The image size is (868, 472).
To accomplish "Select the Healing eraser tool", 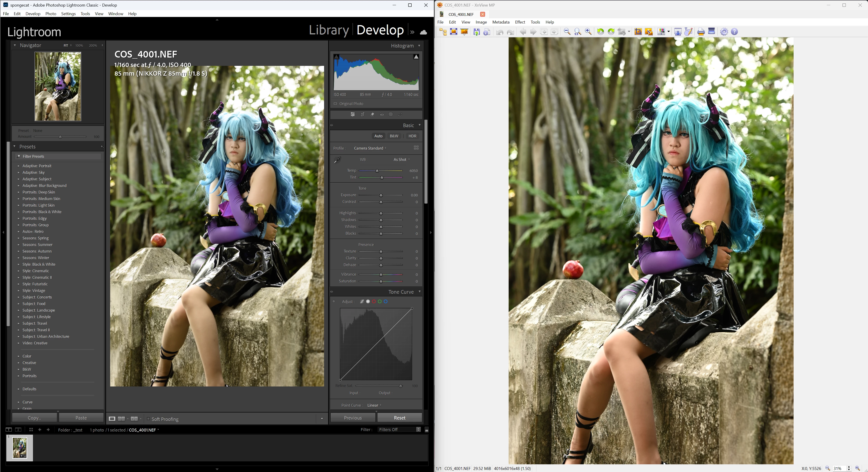I will (x=372, y=115).
